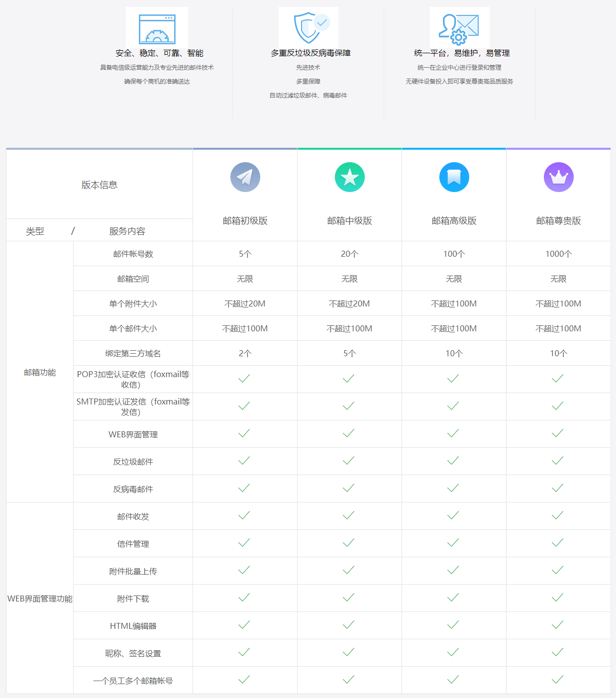Click SMTP加密认证发信 checkmark under 邮箱高级版
Screen dimensions: 616x698
pyautogui.click(x=453, y=406)
